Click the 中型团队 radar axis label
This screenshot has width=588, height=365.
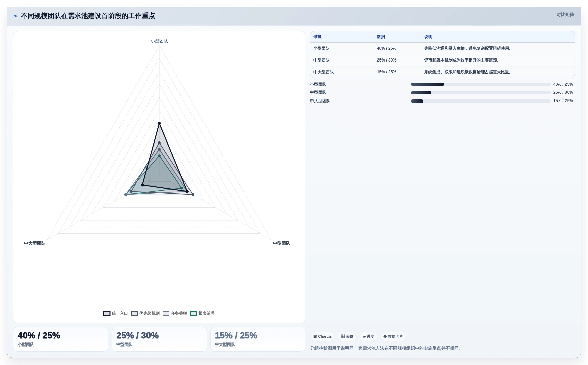click(282, 243)
